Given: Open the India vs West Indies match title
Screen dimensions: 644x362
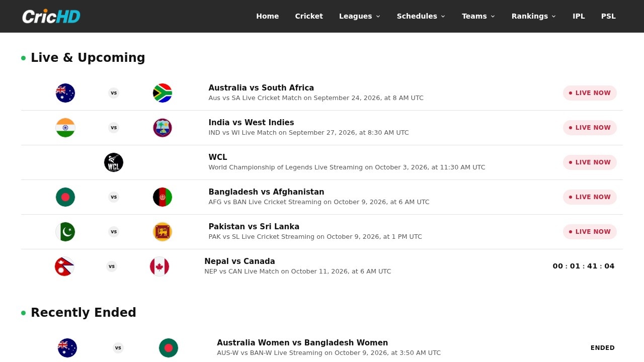Looking at the screenshot, I should tap(251, 123).
